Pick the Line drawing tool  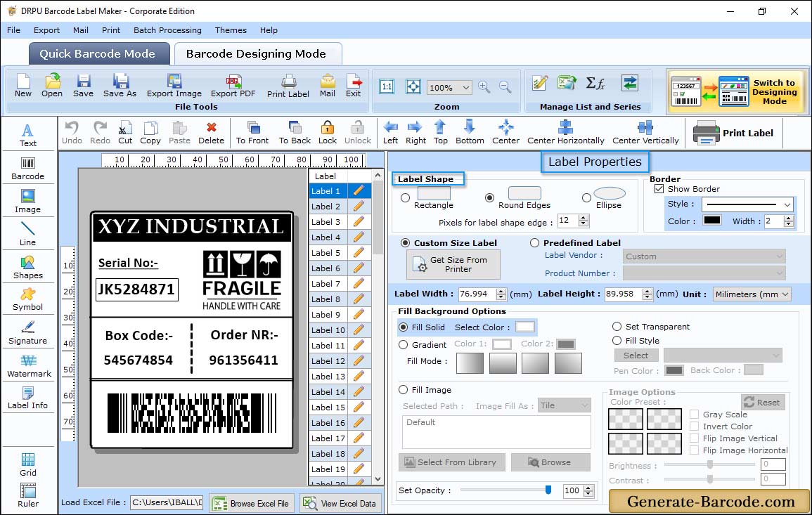tap(28, 234)
